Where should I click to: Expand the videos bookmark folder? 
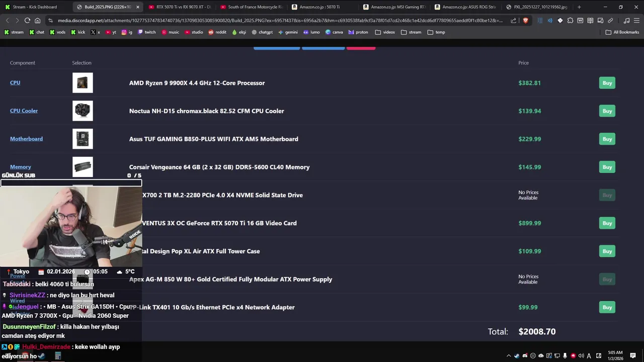[385, 32]
